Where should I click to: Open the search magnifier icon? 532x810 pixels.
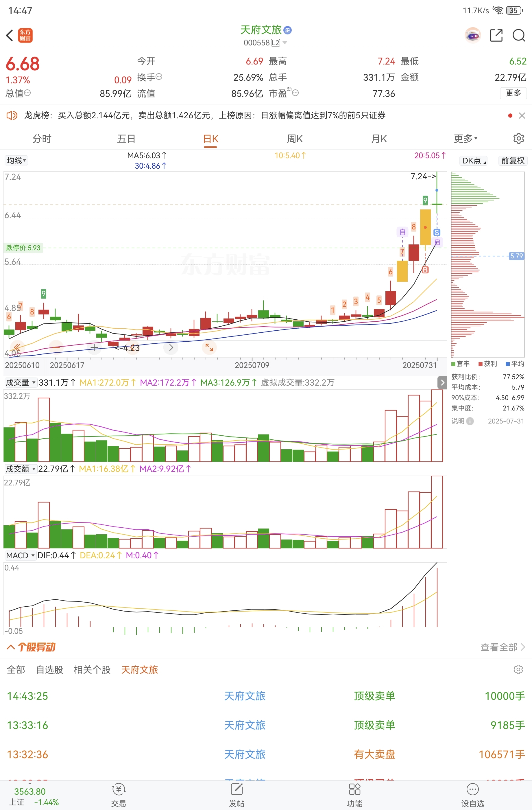point(519,35)
